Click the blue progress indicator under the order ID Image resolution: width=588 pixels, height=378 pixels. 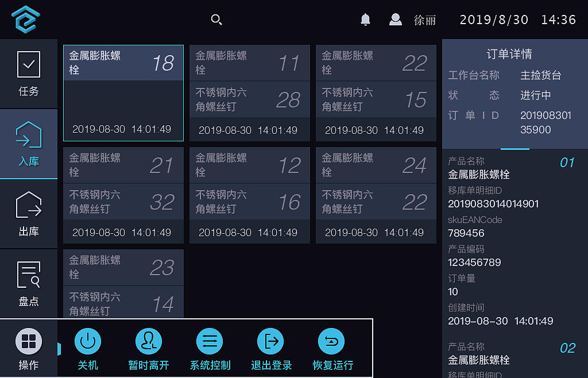[514, 148]
